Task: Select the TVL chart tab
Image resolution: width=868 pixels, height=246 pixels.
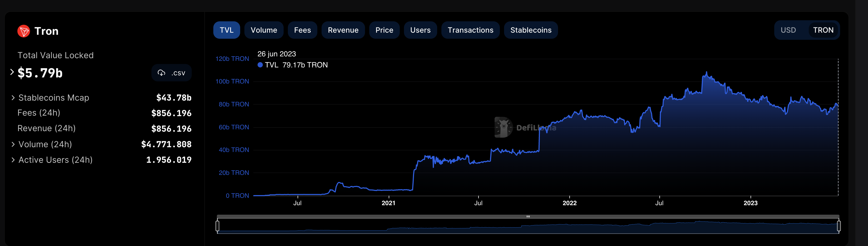Action: pos(226,30)
